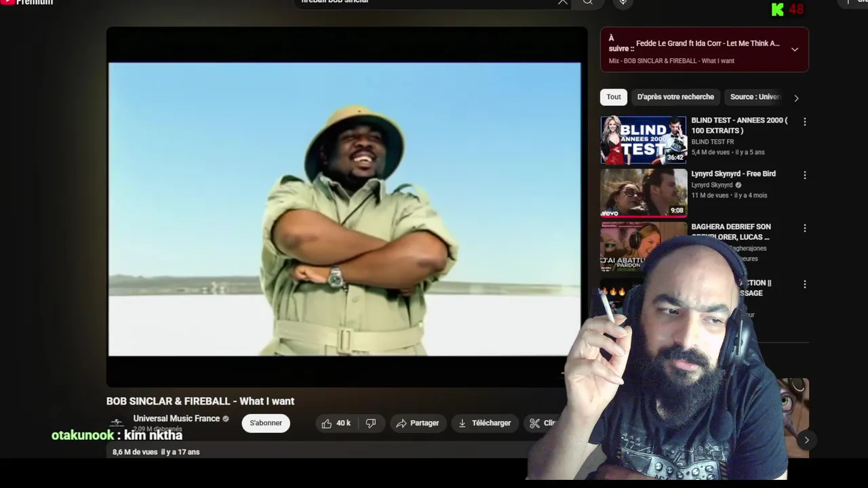Click the Partager share button

click(x=418, y=423)
